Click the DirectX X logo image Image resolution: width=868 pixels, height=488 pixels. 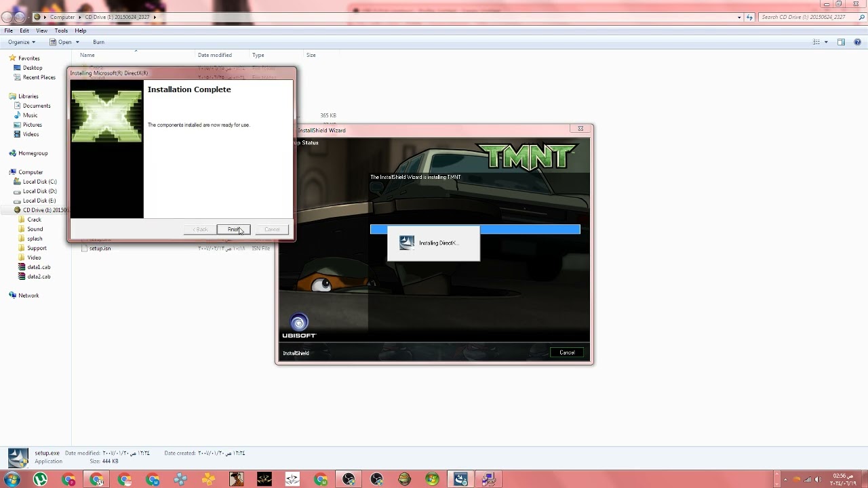(x=107, y=116)
